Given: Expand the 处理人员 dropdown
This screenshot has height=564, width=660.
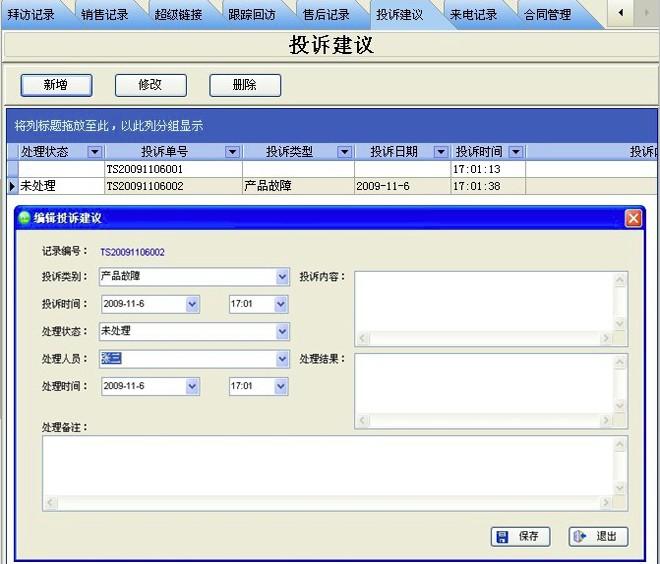Looking at the screenshot, I should (x=282, y=359).
